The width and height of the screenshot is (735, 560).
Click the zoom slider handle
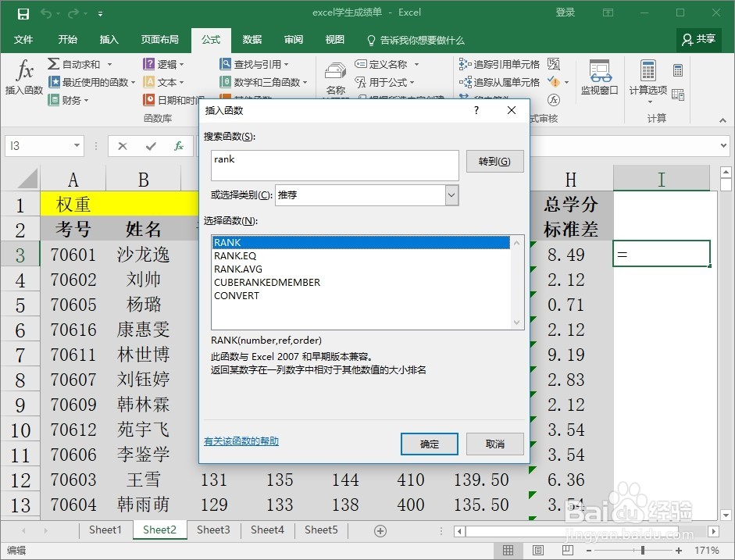642,550
